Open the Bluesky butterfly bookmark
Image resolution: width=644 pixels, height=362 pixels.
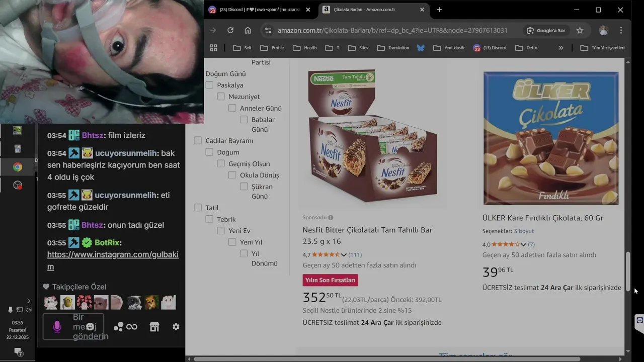click(x=421, y=48)
